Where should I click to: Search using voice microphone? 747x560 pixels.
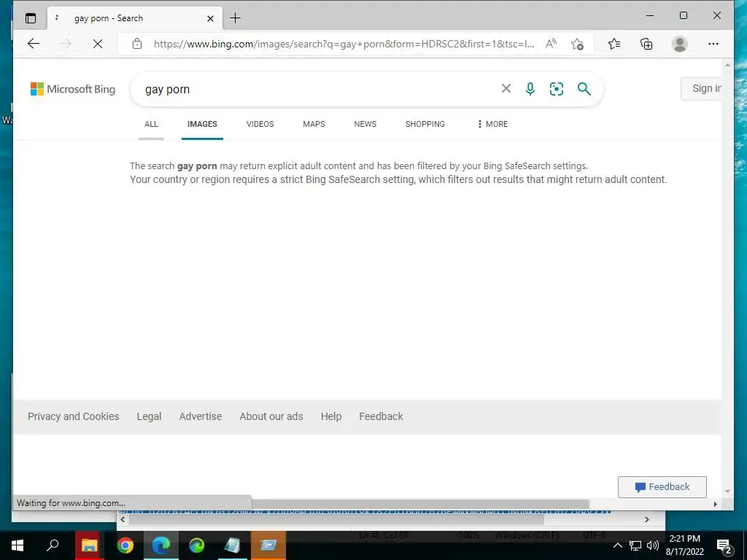click(530, 88)
